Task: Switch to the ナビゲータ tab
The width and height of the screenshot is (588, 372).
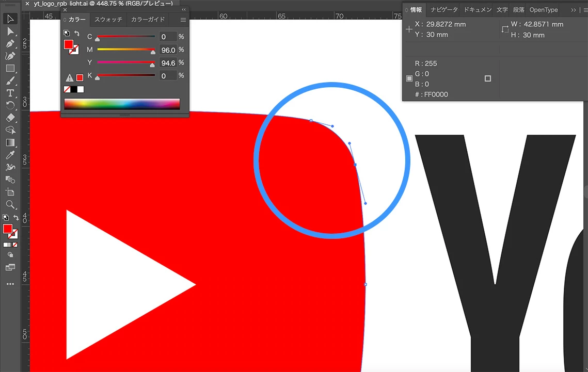Action: (x=444, y=10)
